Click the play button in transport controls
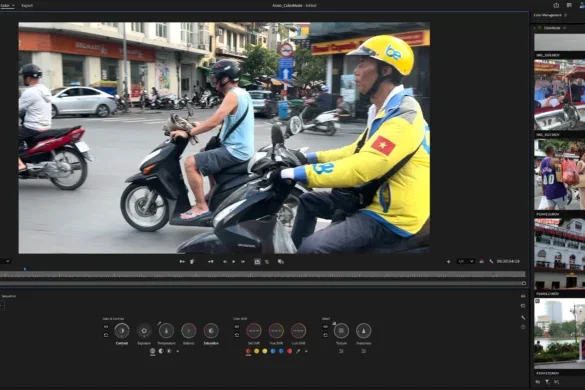Image resolution: width=585 pixels, height=390 pixels. 234,262
